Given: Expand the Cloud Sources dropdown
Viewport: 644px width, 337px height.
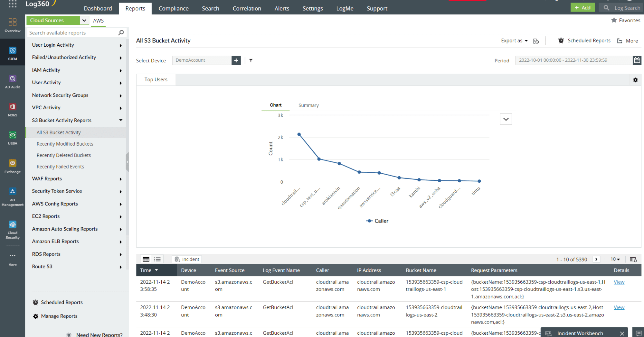Looking at the screenshot, I should click(x=84, y=20).
